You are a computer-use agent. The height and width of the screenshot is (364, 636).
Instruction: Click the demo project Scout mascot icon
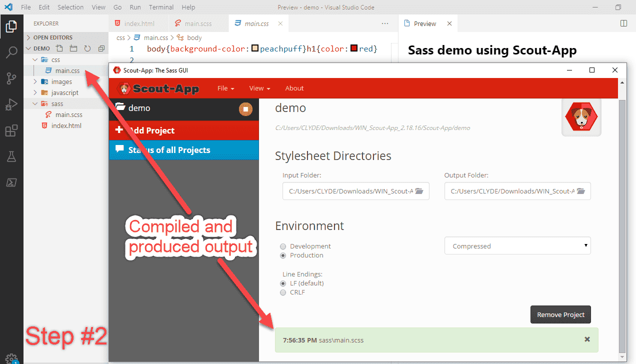tap(581, 118)
